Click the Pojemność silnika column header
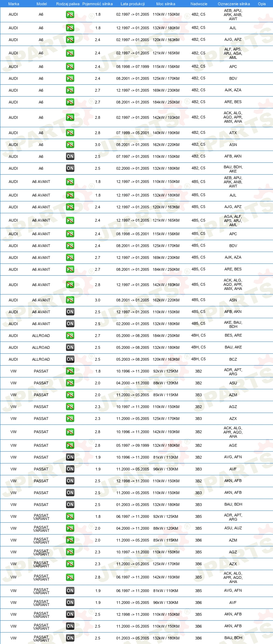273x644 pixels. (x=97, y=4)
